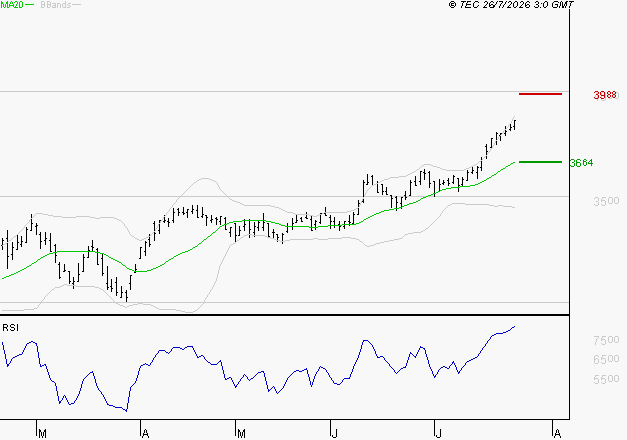
Task: Click the 3664 price label
Action: point(581,163)
